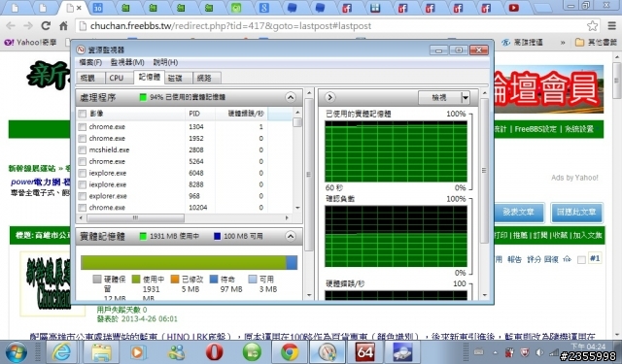This screenshot has height=364, width=622.
Task: Open the red '64' app on taskbar
Action: pos(365,352)
